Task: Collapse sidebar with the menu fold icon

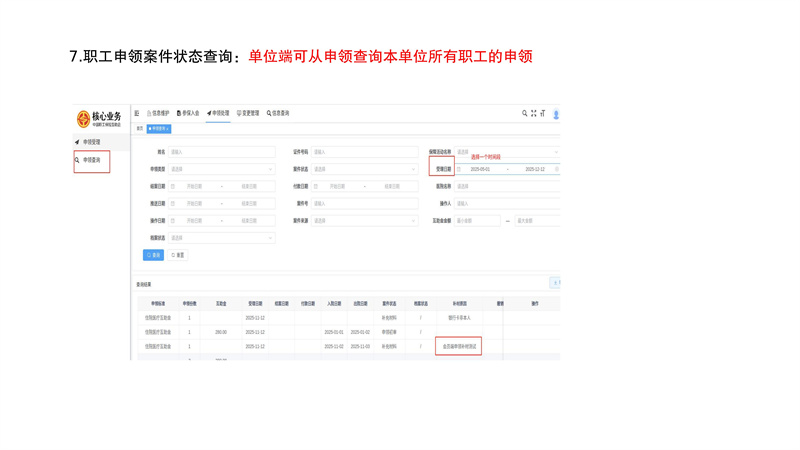Action: (137, 114)
